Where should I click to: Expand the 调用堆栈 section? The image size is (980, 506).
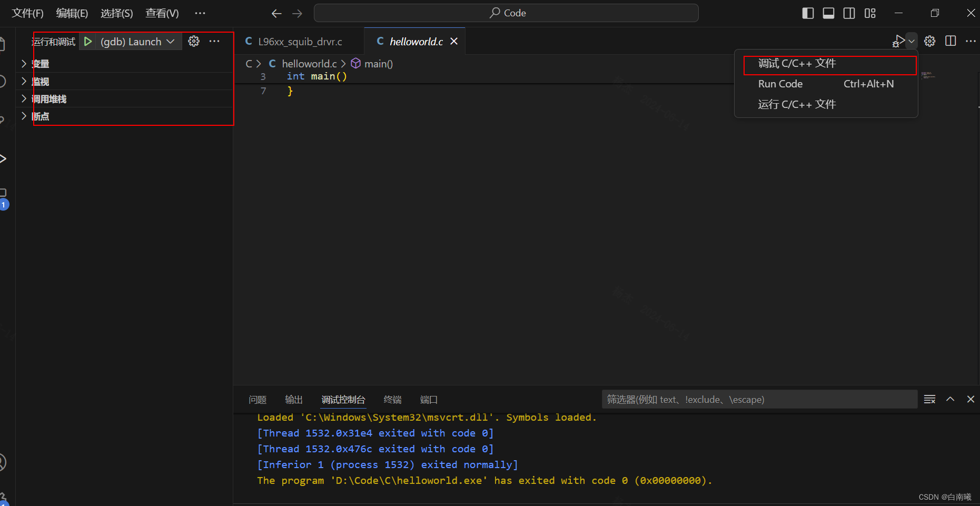[x=23, y=98]
